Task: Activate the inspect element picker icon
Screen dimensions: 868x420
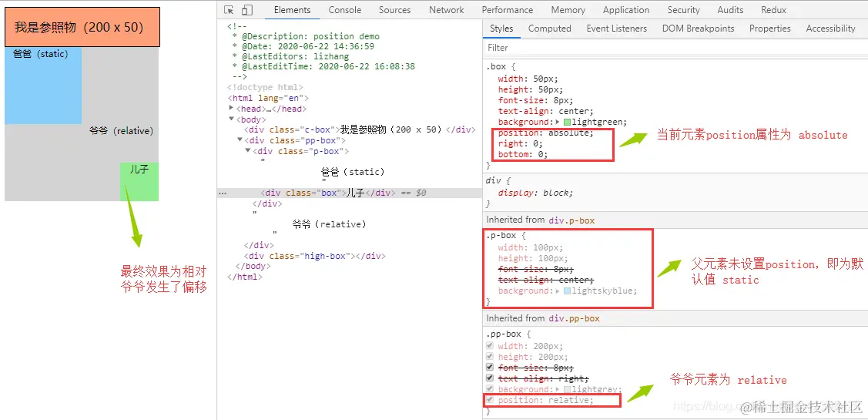Action: (230, 10)
